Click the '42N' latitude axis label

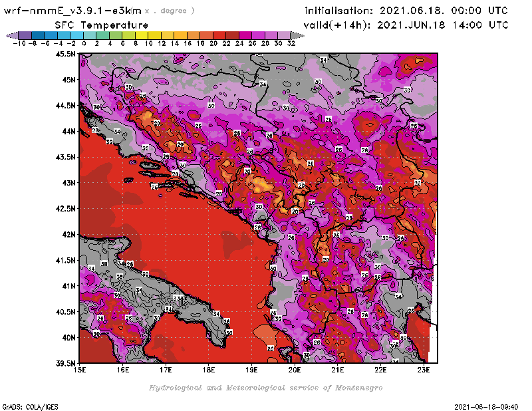click(x=68, y=235)
